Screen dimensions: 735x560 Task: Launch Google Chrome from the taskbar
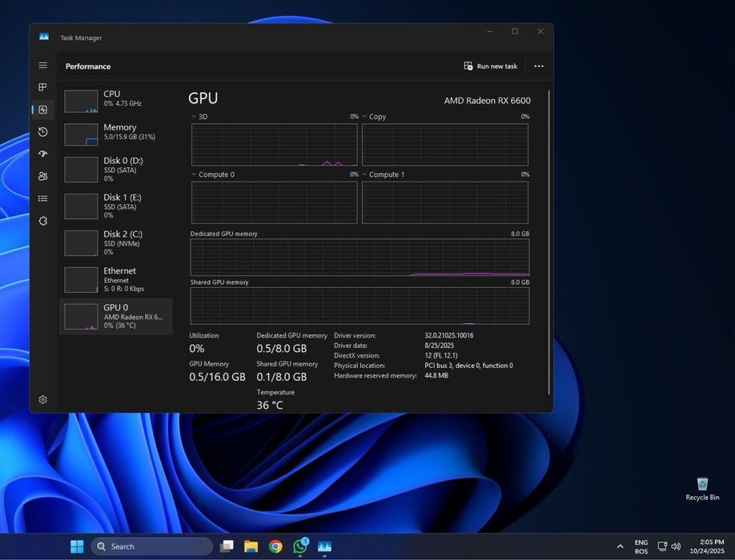coord(275,546)
